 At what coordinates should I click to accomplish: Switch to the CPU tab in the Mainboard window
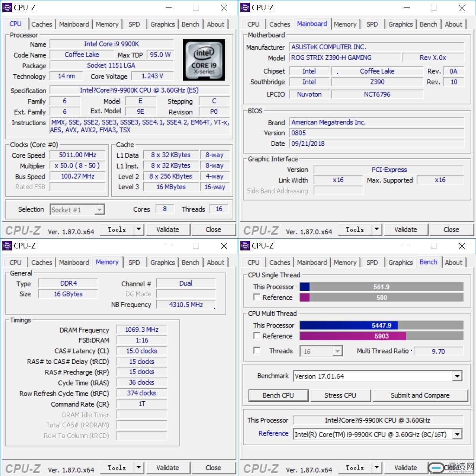(x=253, y=24)
